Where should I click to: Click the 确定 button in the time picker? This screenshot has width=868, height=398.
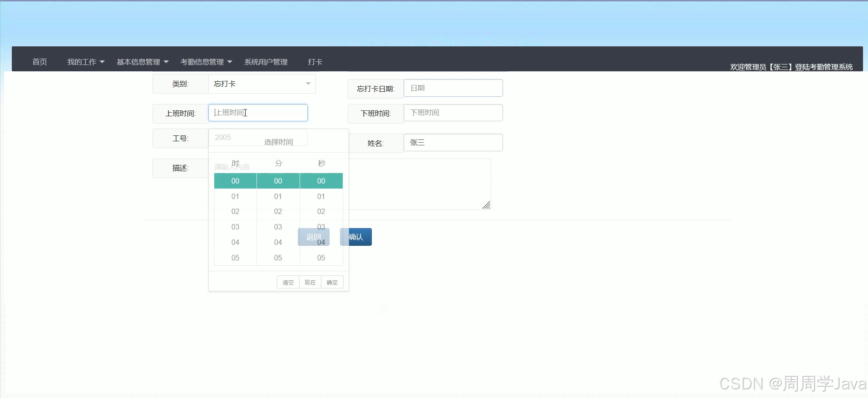click(332, 282)
